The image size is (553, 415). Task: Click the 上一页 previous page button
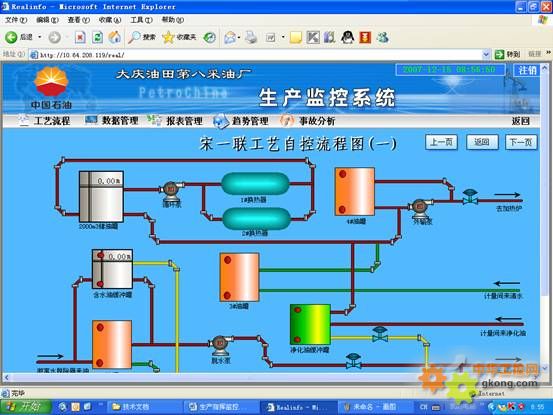(x=441, y=142)
